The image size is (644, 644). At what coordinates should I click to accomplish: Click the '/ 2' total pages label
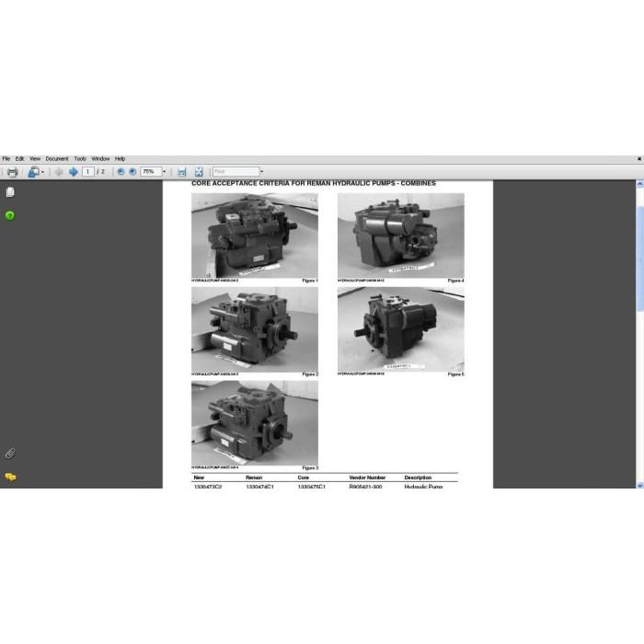tap(100, 172)
